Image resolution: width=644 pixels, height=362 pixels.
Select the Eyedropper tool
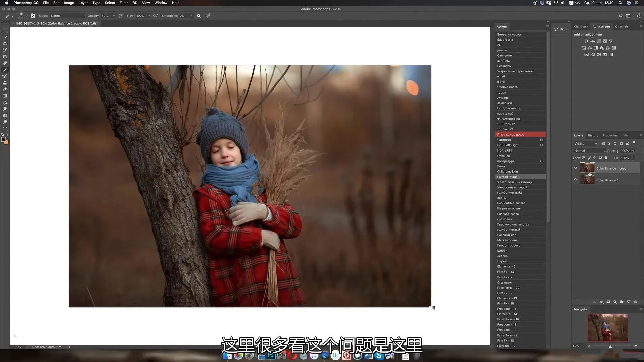(5, 50)
